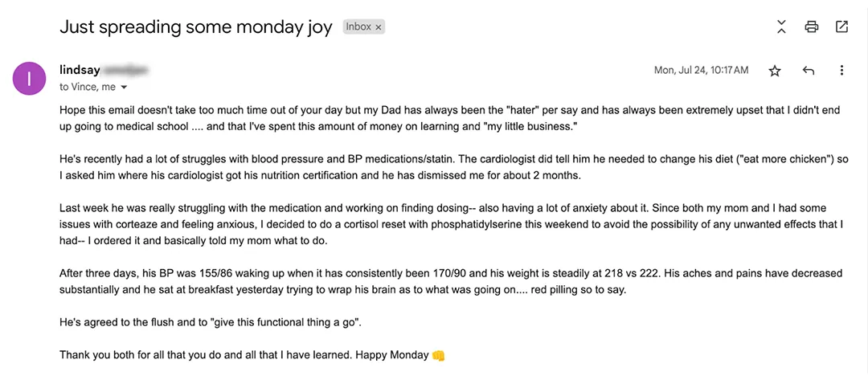Viewport: 868px width, 384px height.
Task: Expand recipient details arrow beside 'to Vince, me'
Action: (124, 88)
